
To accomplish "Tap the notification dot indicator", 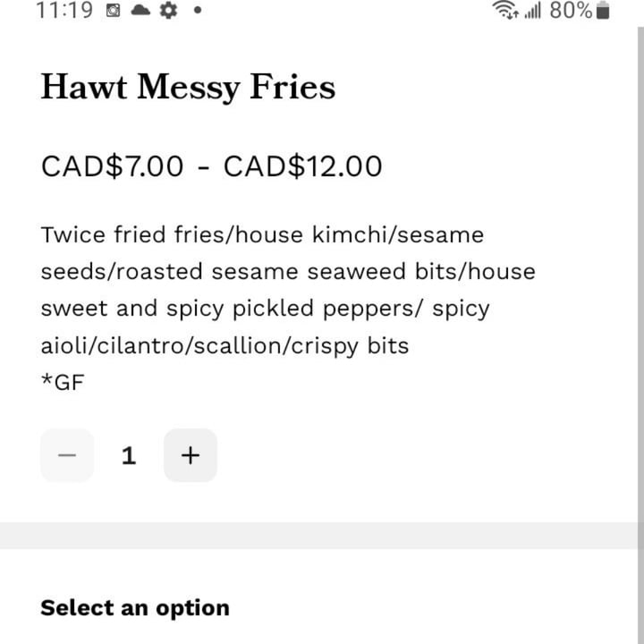I will (x=197, y=11).
